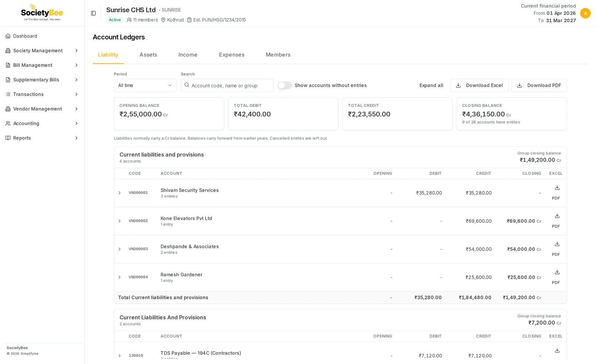Toggle Show accounts without entries
The width and height of the screenshot is (596, 364).
point(285,85)
